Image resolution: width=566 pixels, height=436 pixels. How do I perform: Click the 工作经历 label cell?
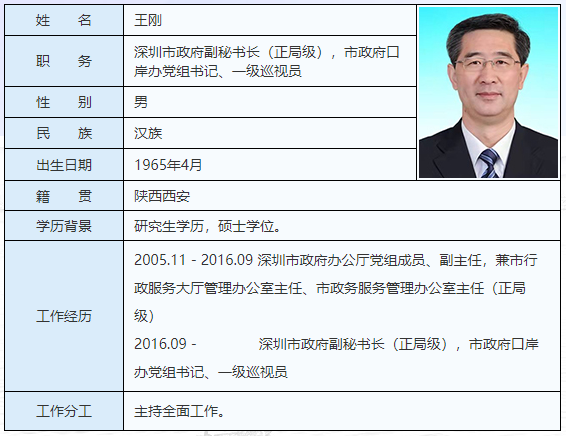(x=64, y=316)
